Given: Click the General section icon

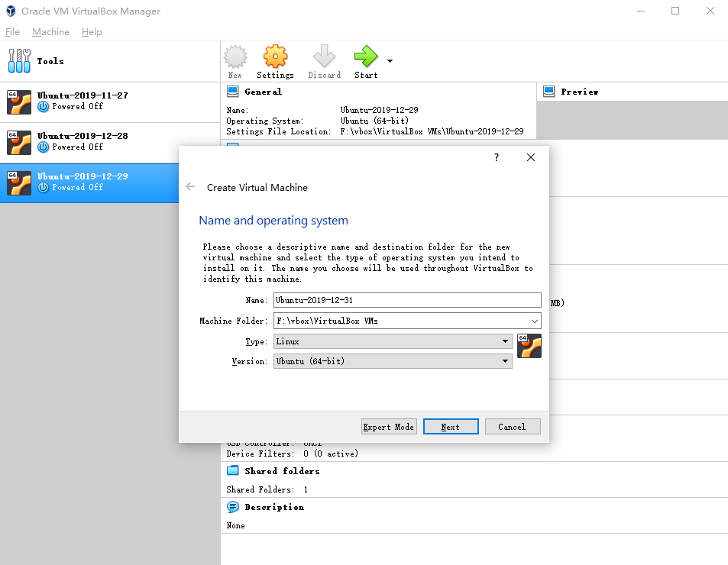Looking at the screenshot, I should tap(232, 92).
